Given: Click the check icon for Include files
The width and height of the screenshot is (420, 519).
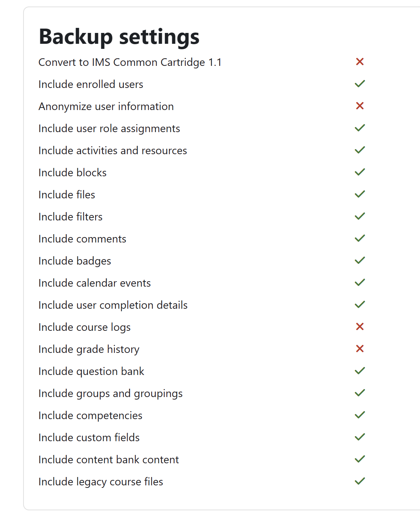Looking at the screenshot, I should tap(360, 194).
